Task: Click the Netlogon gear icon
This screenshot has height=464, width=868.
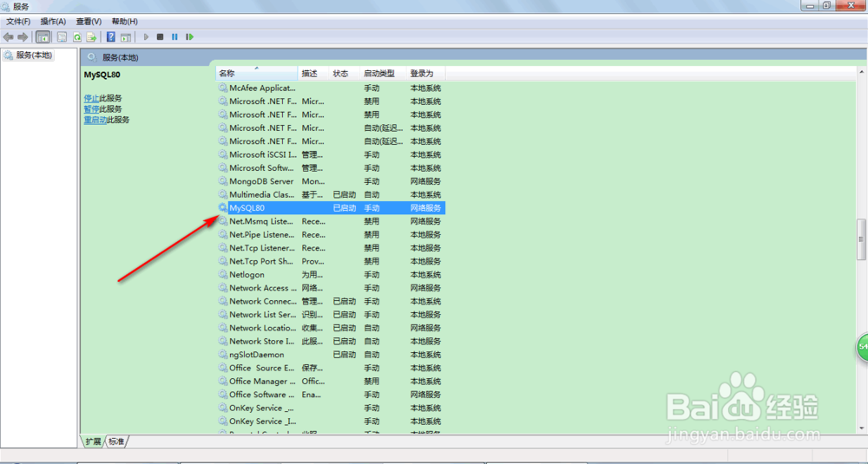Action: (222, 274)
